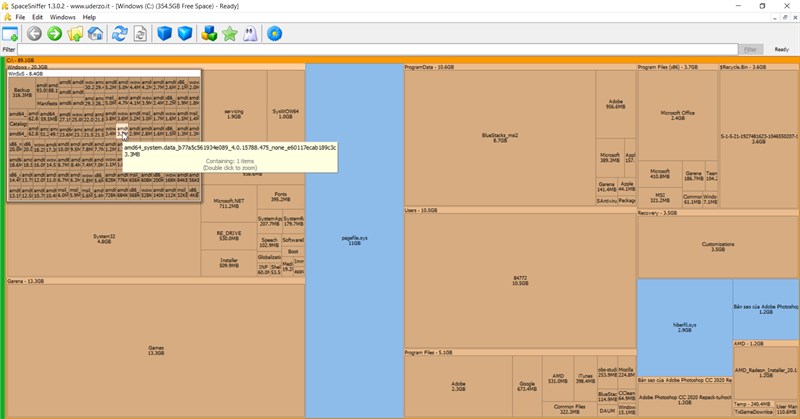Click the SpaceSniffer icon in menu bar

[7, 17]
